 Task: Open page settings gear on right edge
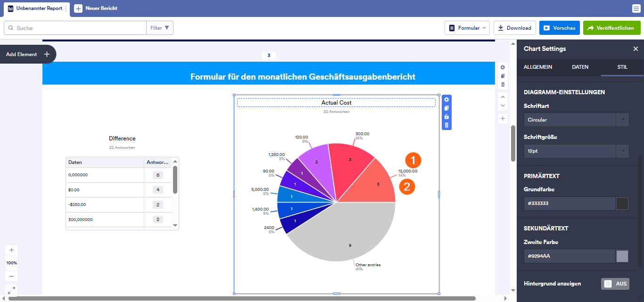[x=503, y=67]
